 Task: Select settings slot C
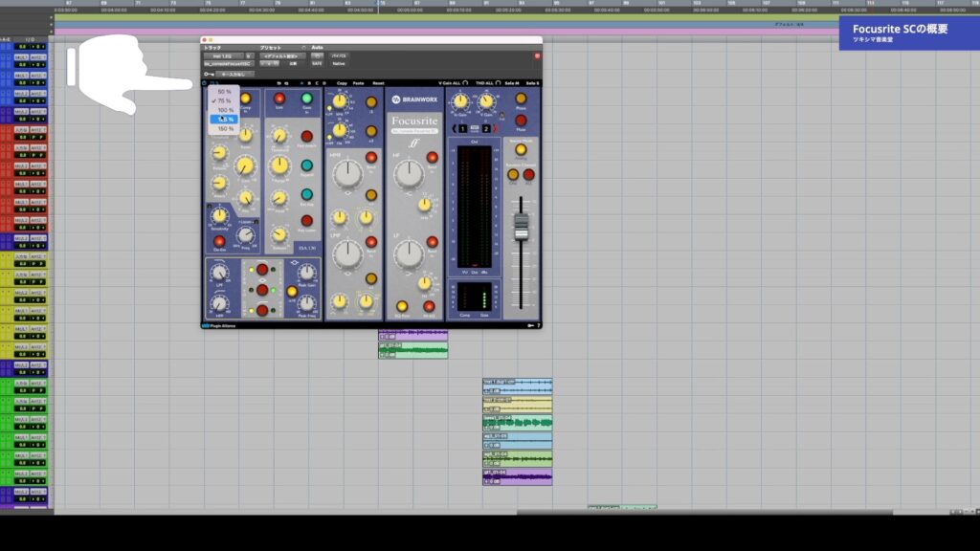(317, 83)
